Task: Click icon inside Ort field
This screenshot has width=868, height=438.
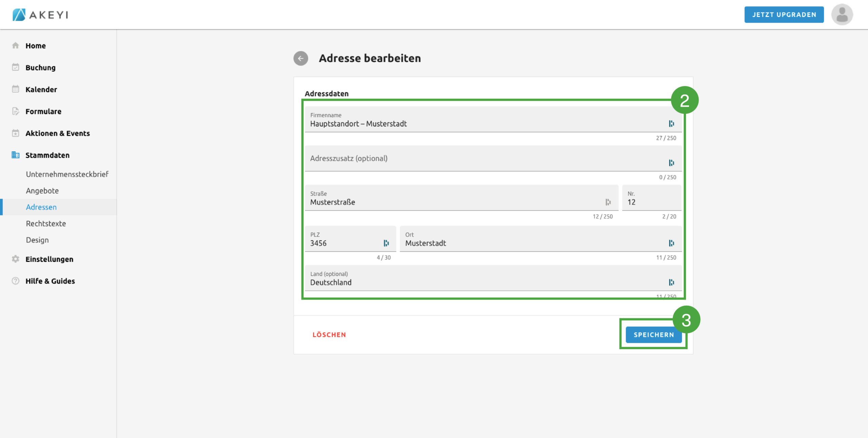Action: tap(671, 243)
